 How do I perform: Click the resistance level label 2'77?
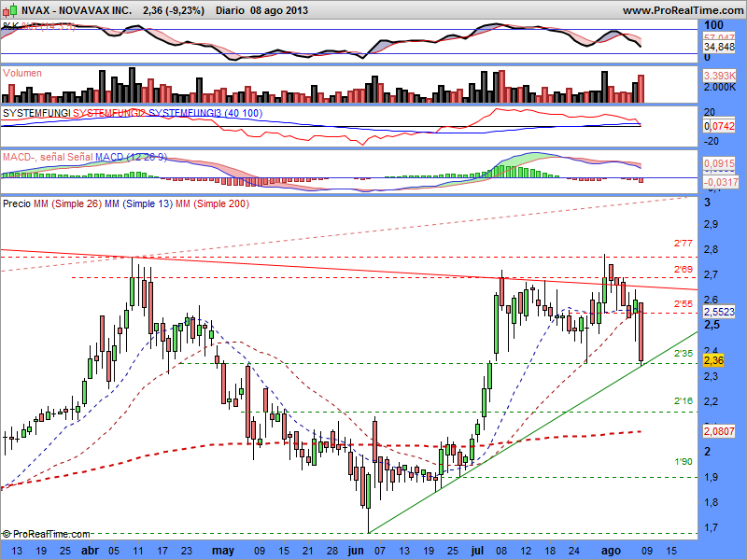[684, 244]
